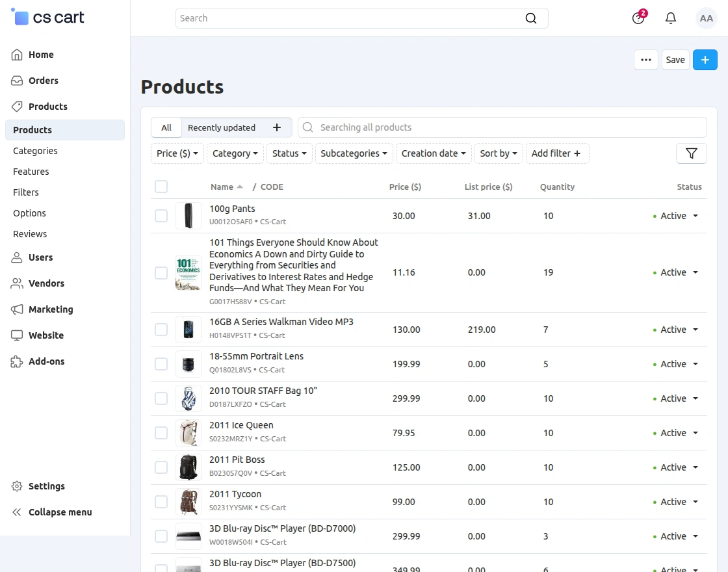Select the checkbox beside 2011 Ice Queen
The image size is (728, 572).
[x=161, y=432]
